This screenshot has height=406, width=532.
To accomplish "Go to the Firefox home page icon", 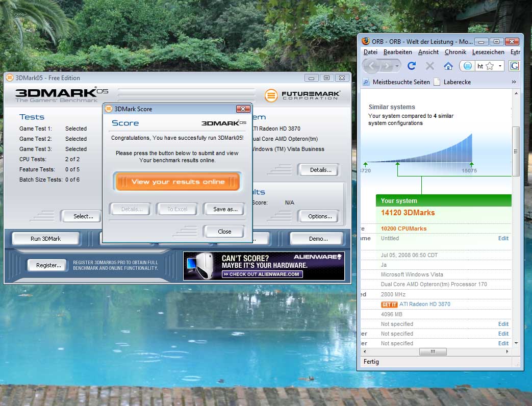I will point(448,66).
